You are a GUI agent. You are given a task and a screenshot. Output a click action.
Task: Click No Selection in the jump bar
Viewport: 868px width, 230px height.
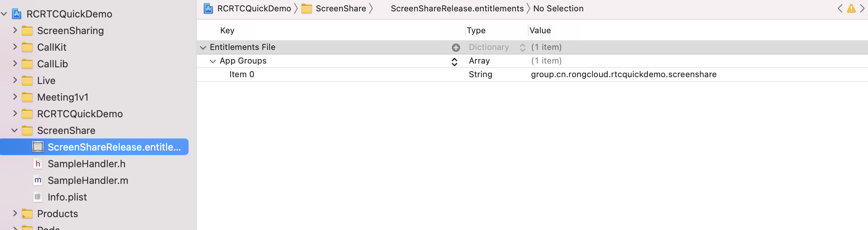click(x=558, y=8)
